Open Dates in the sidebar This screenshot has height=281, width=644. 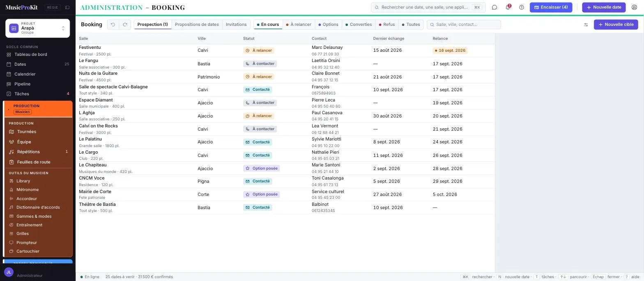[38, 64]
